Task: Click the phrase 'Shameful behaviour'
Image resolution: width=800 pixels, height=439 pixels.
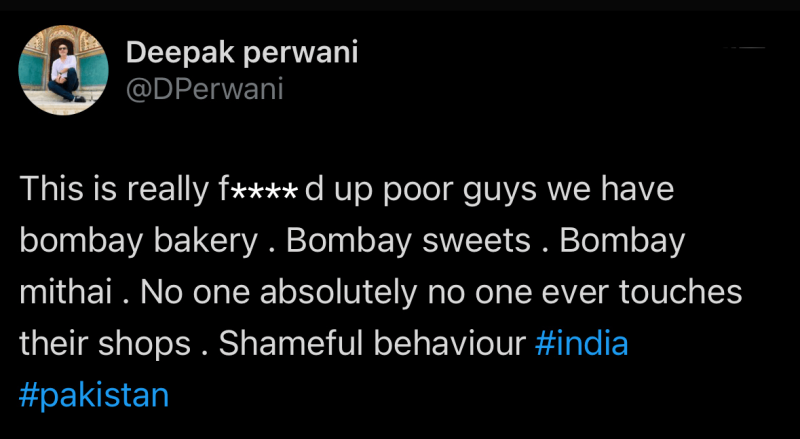Action: pyautogui.click(x=372, y=344)
